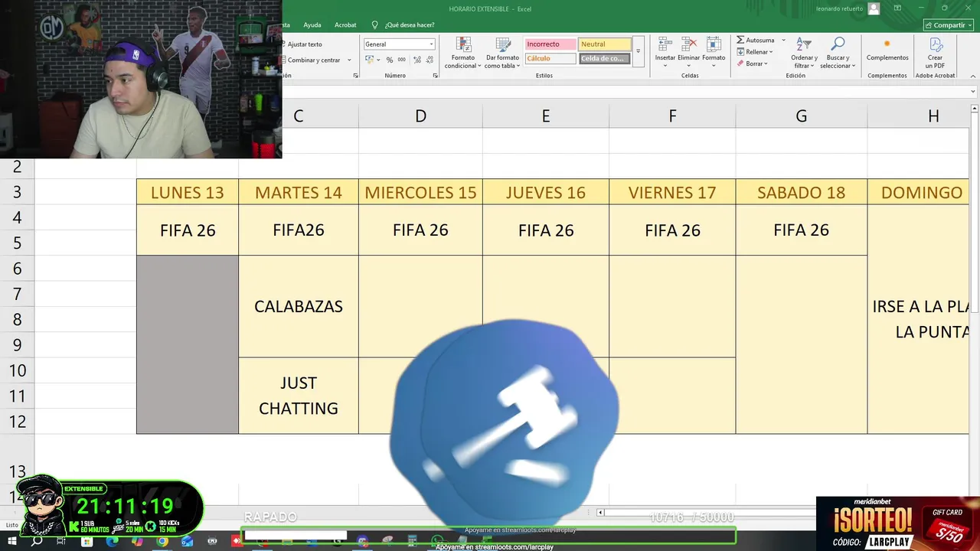The image size is (980, 551).
Task: Select the gray merged cell under LUNES
Action: 188,344
